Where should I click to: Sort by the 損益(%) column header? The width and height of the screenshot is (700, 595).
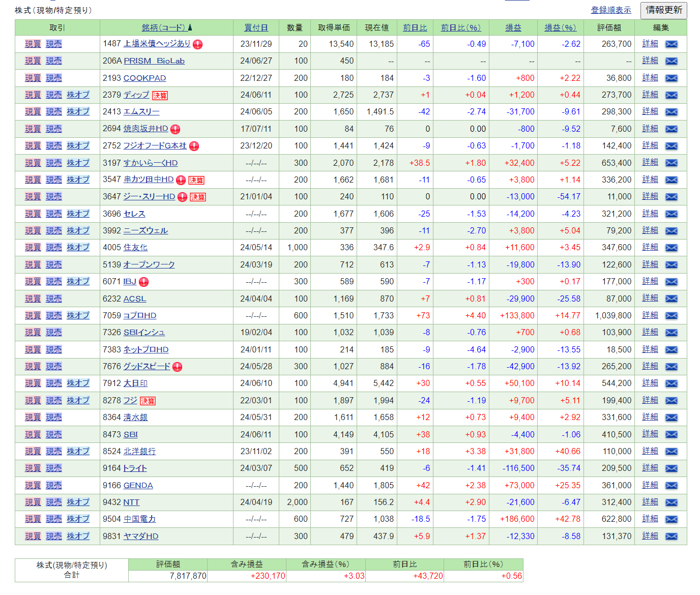click(560, 27)
